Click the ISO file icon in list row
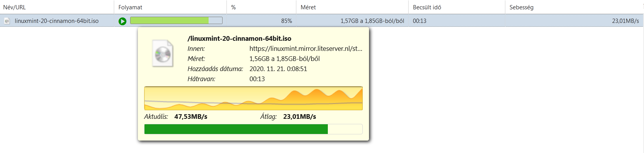The height and width of the screenshot is (153, 644). click(7, 21)
